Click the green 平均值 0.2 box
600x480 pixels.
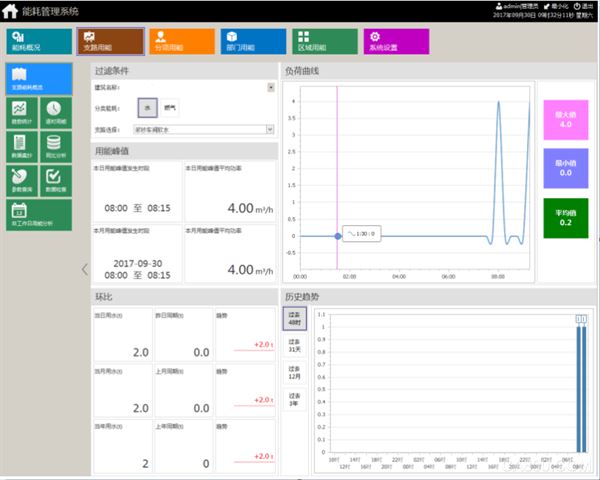[566, 218]
